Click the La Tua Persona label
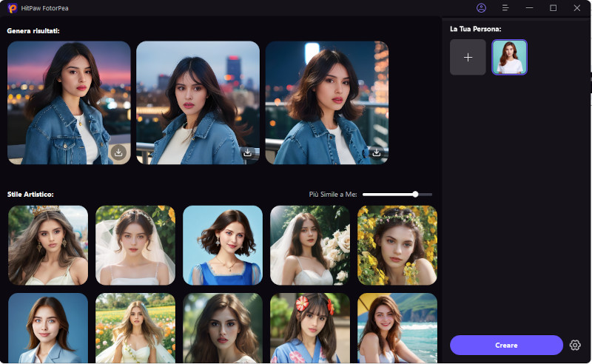The height and width of the screenshot is (364, 592). [475, 29]
